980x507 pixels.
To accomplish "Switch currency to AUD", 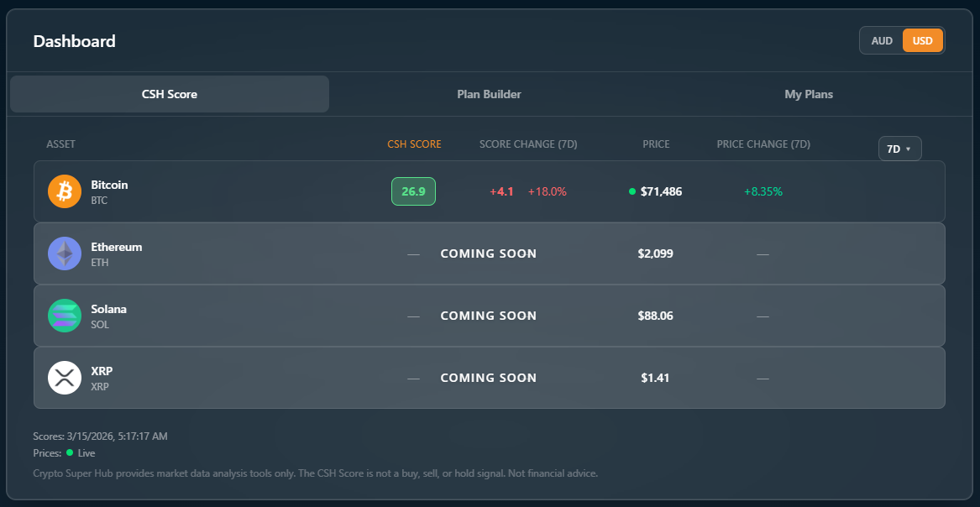I will [x=882, y=40].
